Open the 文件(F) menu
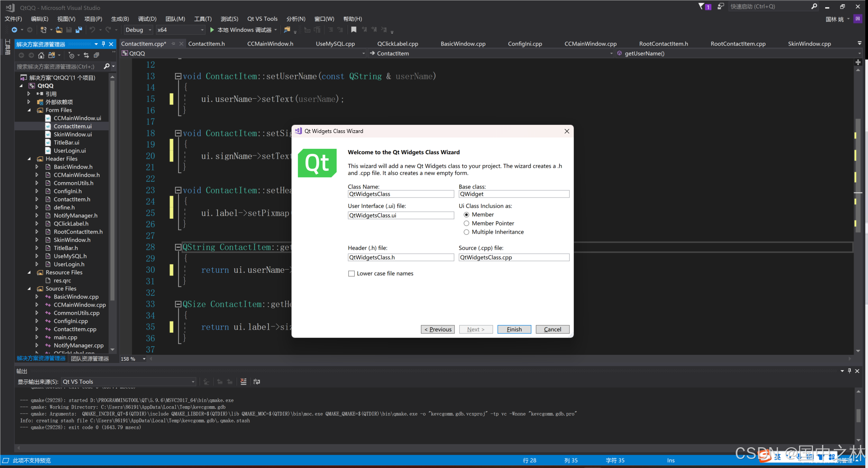The height and width of the screenshot is (468, 868). (x=13, y=18)
